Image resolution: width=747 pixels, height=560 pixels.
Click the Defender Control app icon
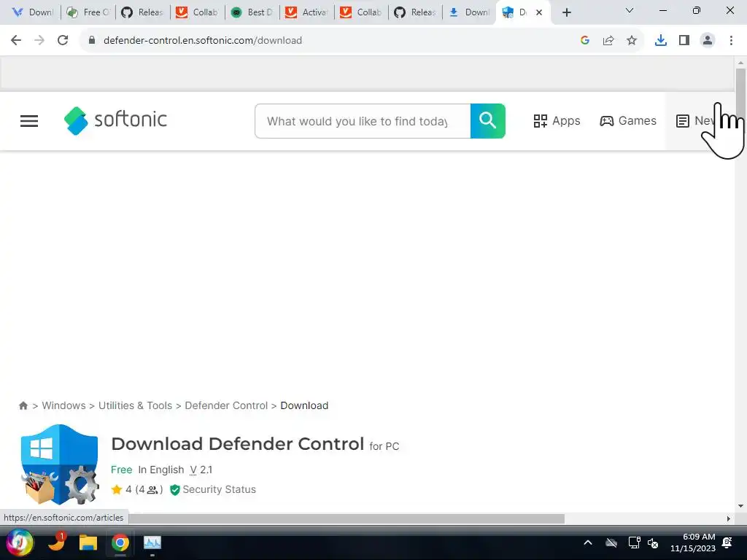(60, 464)
